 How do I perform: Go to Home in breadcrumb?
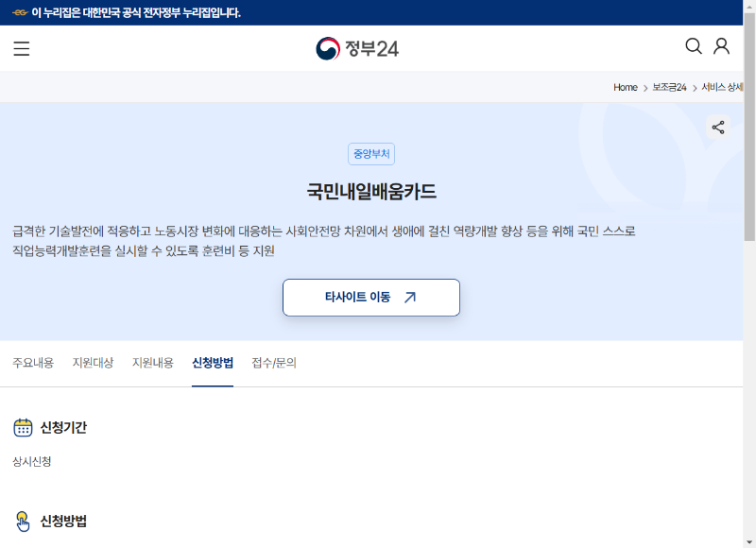(626, 87)
